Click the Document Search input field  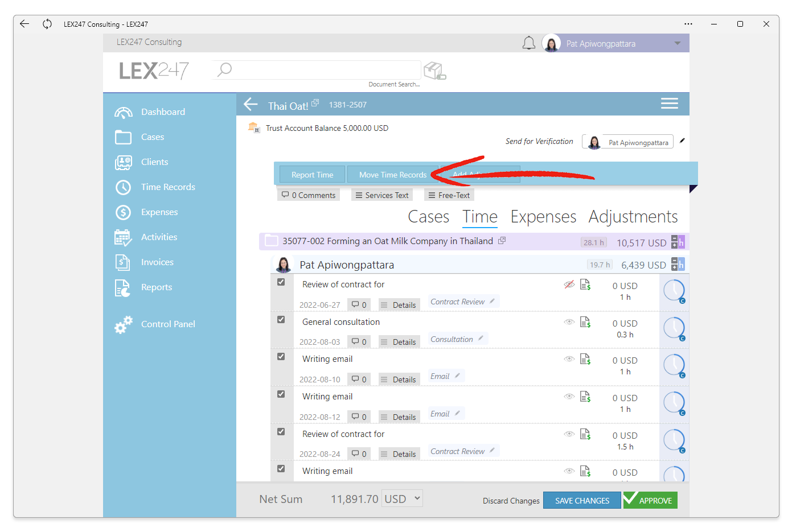(317, 70)
